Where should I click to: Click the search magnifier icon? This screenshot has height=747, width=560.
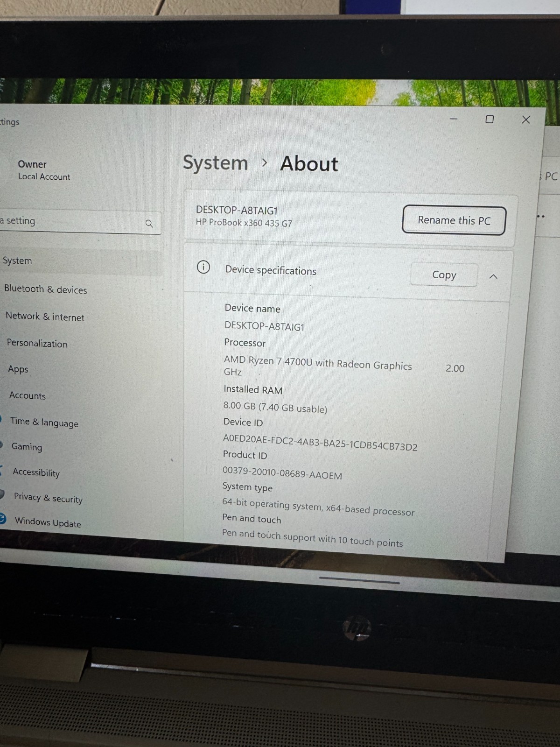coord(149,224)
